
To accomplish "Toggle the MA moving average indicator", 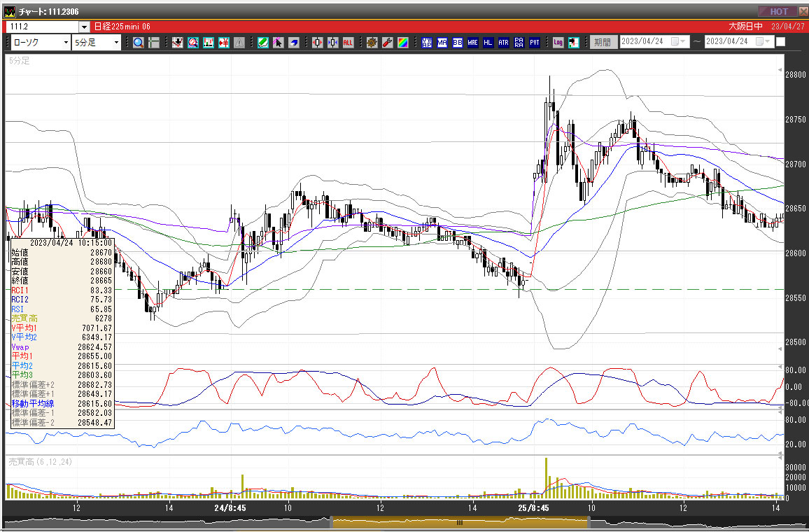I will pyautogui.click(x=442, y=42).
